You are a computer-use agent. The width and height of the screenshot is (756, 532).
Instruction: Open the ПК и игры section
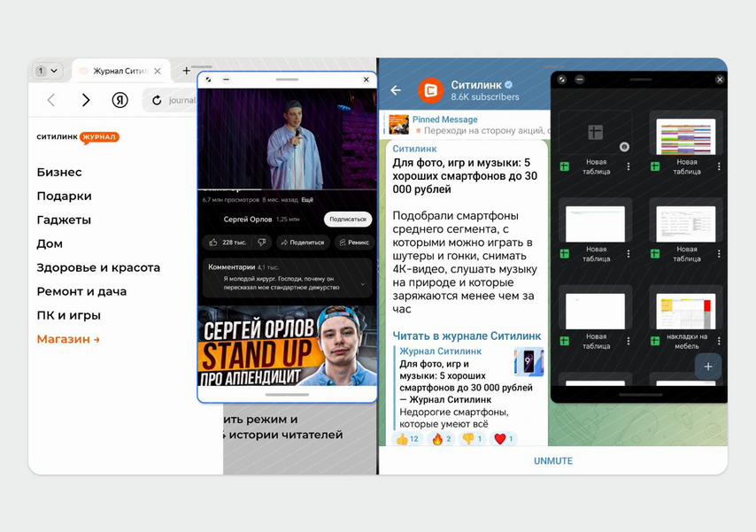[68, 315]
